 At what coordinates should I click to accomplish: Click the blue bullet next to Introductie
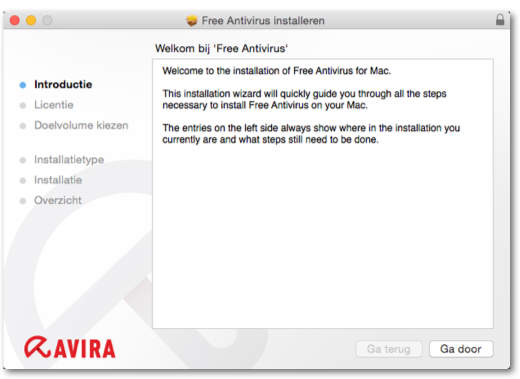tap(23, 85)
